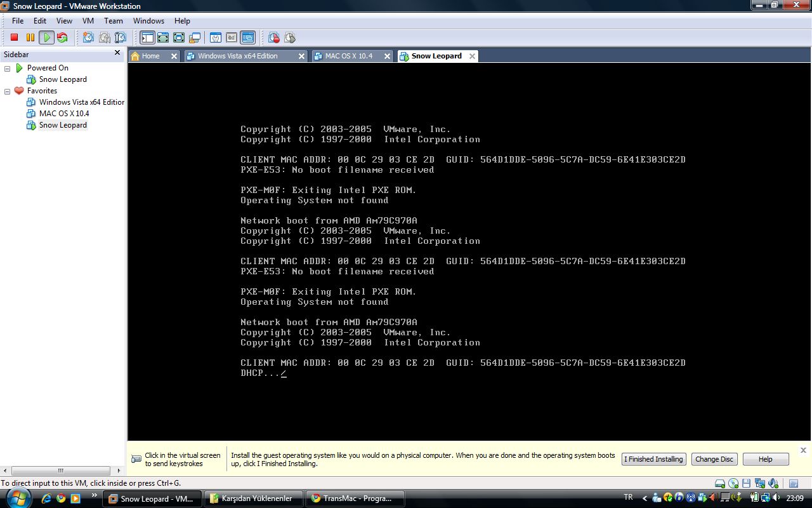
Task: Suspend the VM with the pause icon
Action: pos(30,37)
